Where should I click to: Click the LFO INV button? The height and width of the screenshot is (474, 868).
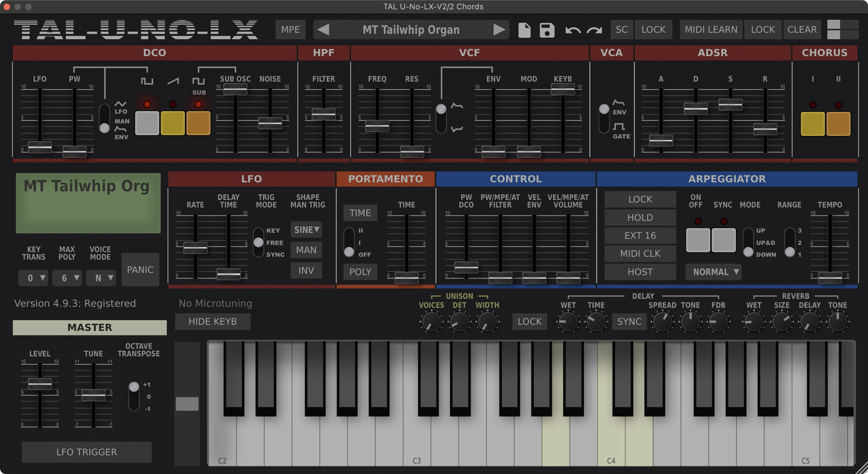point(306,271)
